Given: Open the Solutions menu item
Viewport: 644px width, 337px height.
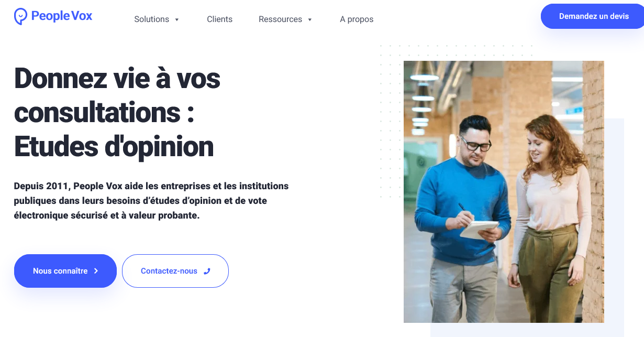Looking at the screenshot, I should pos(151,19).
